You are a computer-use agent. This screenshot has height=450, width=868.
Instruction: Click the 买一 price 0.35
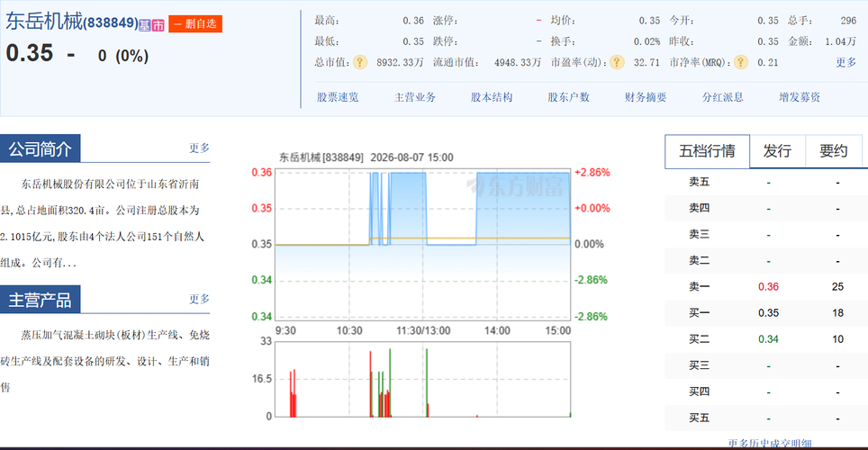pyautogui.click(x=768, y=312)
